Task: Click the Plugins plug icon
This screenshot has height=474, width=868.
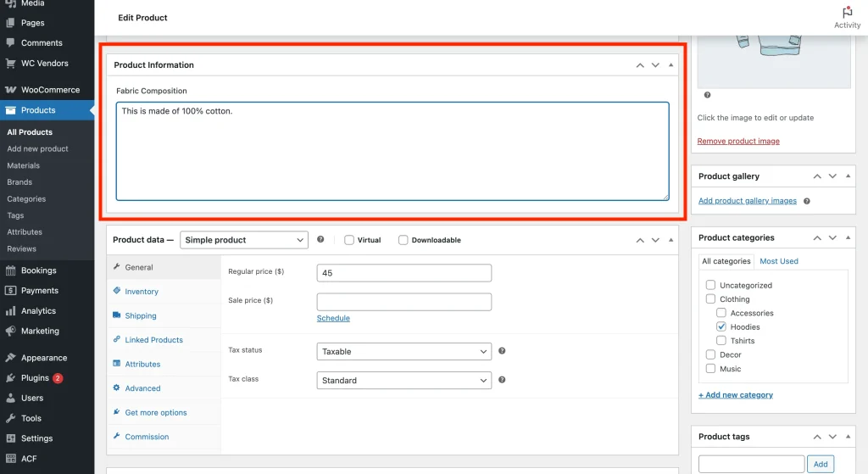Action: 10,377
